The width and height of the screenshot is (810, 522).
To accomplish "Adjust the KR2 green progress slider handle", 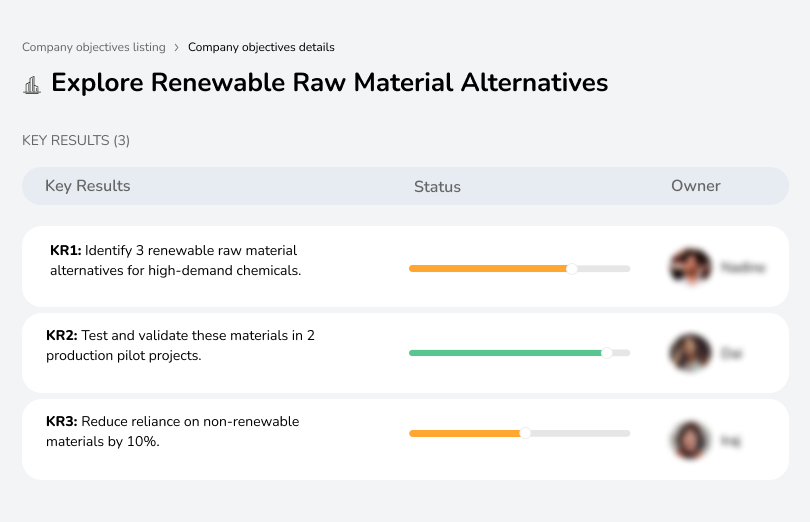I will [607, 353].
